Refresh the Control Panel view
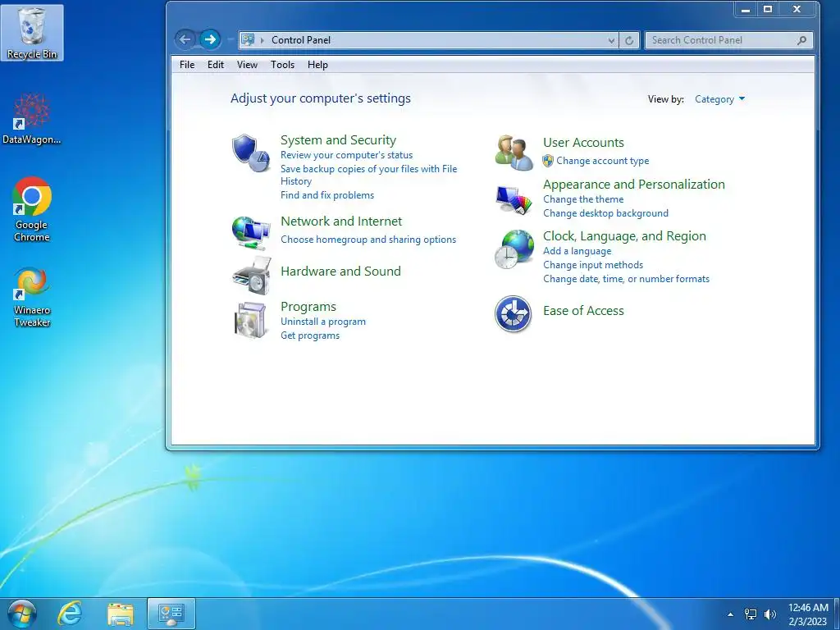 (x=629, y=40)
